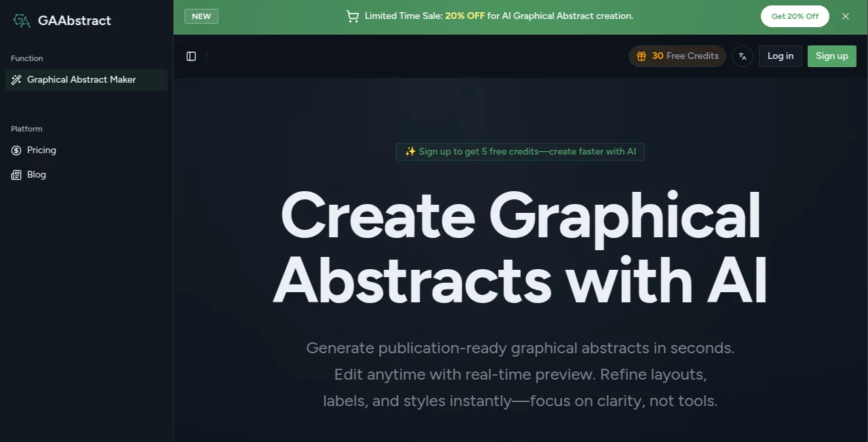Open the Blog section
The height and width of the screenshot is (442, 868).
click(36, 174)
